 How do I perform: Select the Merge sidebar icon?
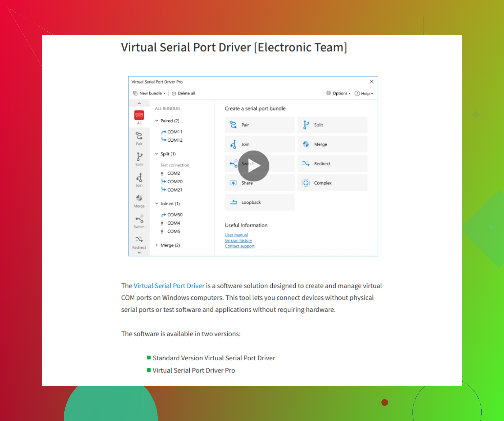click(x=139, y=200)
